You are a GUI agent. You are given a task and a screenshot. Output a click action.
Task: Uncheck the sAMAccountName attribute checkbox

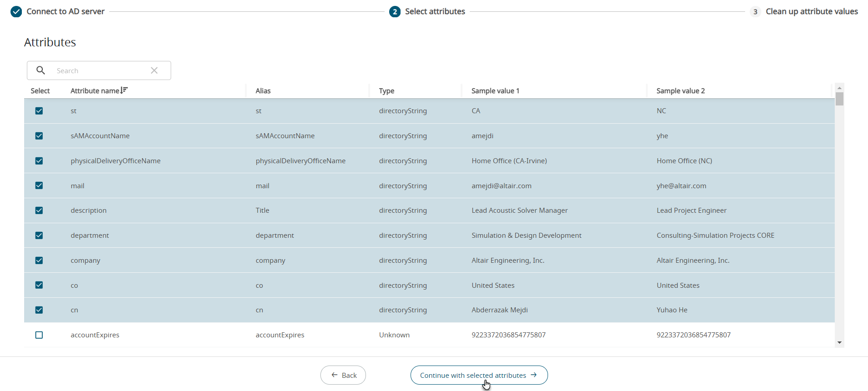click(39, 136)
